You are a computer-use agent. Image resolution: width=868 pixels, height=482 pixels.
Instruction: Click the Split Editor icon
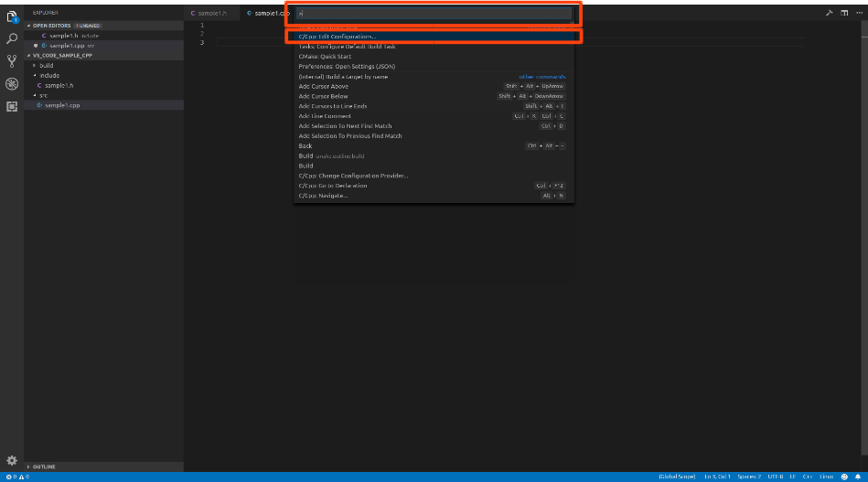point(844,13)
